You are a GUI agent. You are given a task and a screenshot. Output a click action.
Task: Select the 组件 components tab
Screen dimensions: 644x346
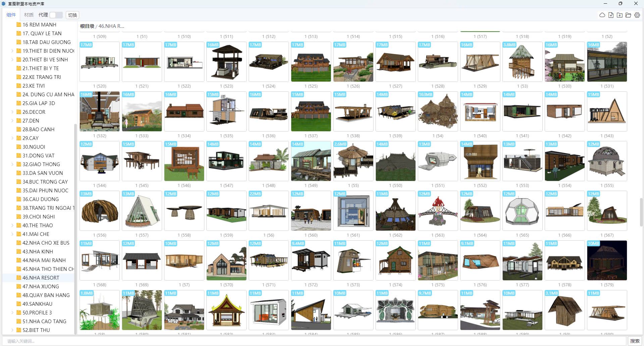coord(11,15)
